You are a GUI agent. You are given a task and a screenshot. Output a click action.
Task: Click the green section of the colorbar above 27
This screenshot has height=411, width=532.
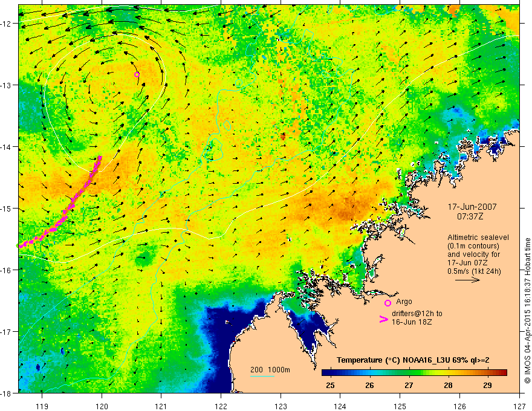tap(409, 373)
